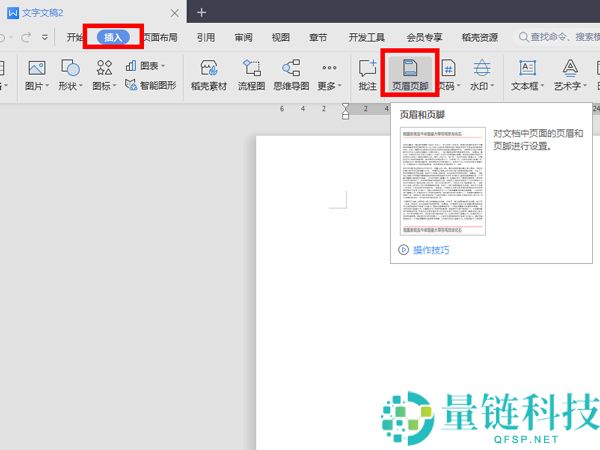This screenshot has height=450, width=600.
Task: Click the header footer preview thumbnail
Action: (x=442, y=181)
